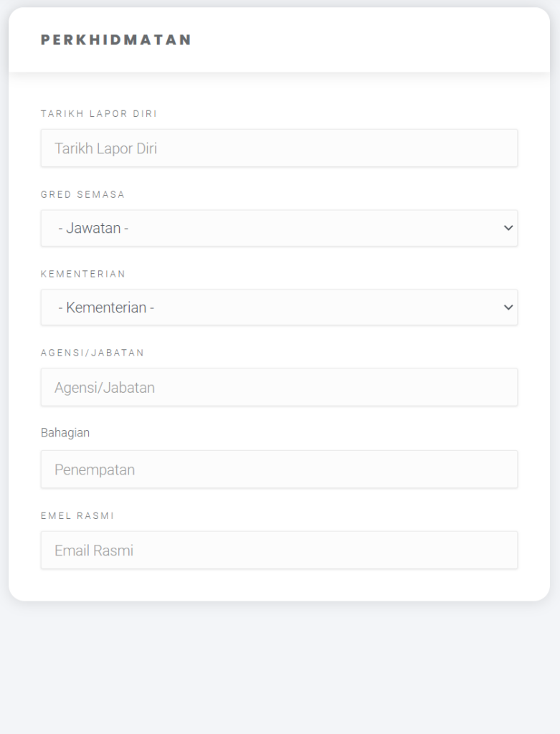Click the '- Kementerian -' selected option text
The width and height of the screenshot is (560, 734).
click(x=106, y=308)
